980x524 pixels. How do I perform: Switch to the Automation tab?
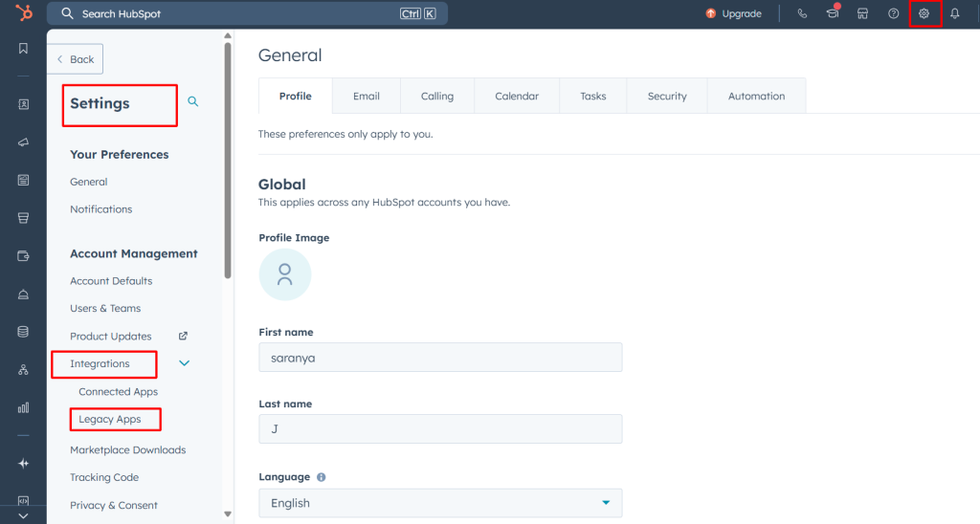(756, 97)
